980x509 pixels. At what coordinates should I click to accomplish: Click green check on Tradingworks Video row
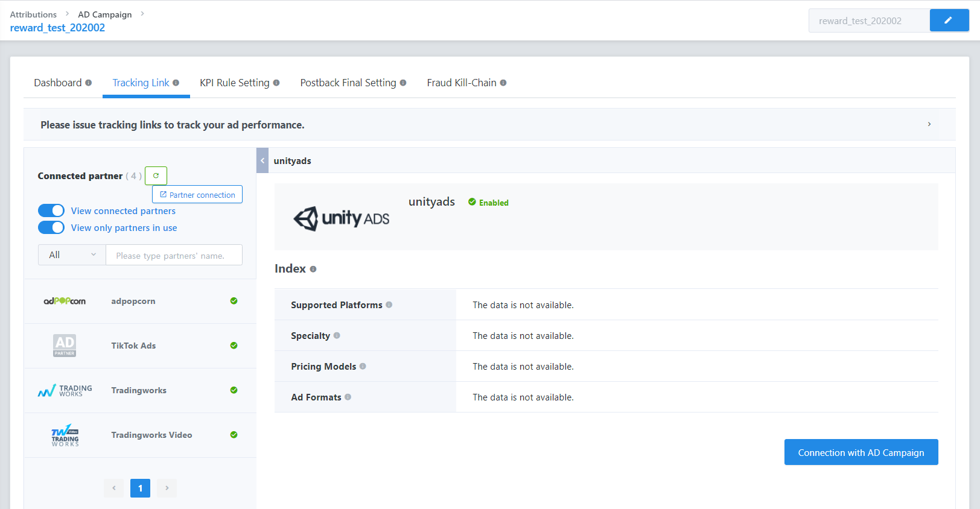pyautogui.click(x=234, y=435)
